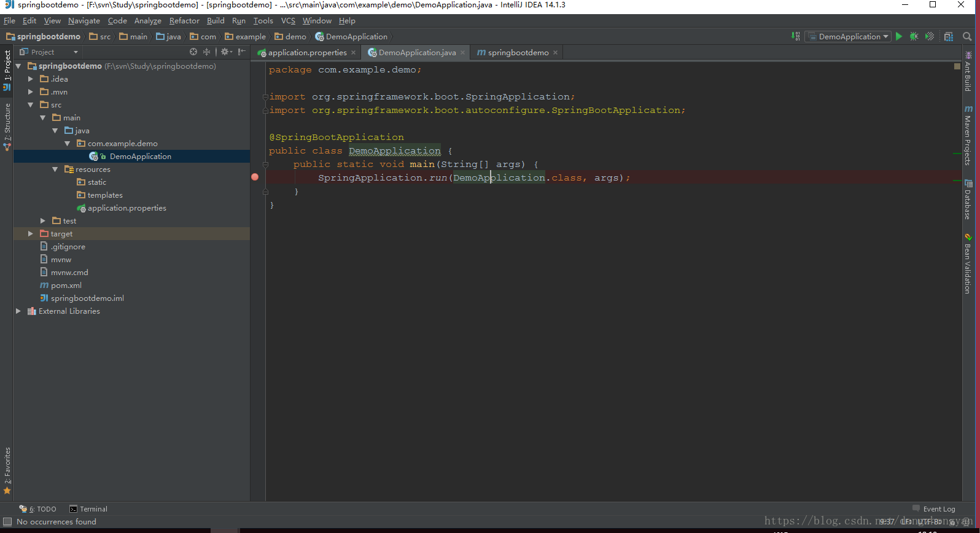Select the .gitignore file

click(x=68, y=246)
